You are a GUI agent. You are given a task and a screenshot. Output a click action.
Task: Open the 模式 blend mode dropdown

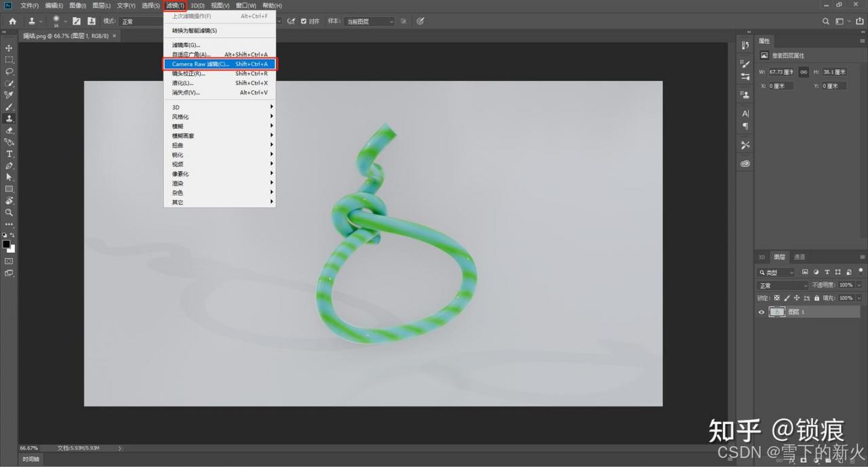tap(141, 22)
